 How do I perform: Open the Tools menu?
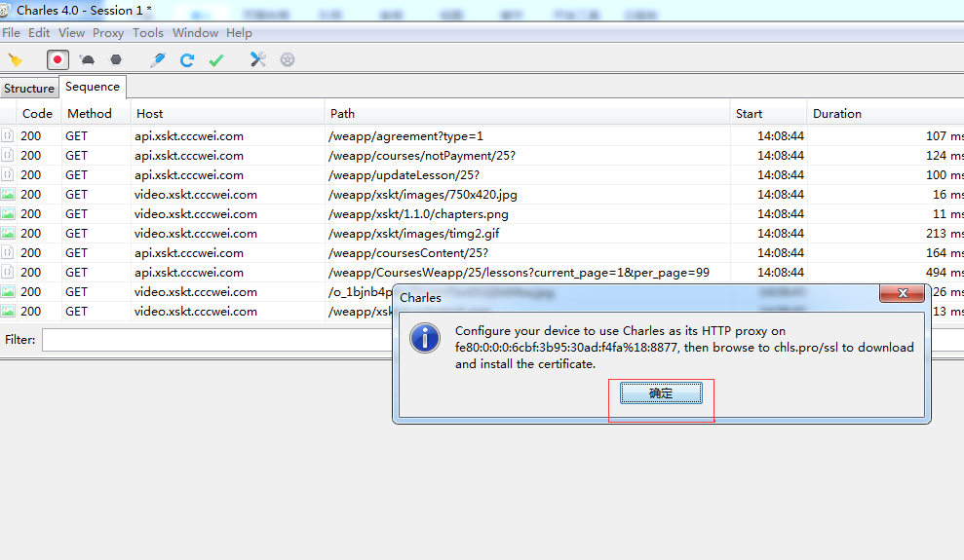pos(148,33)
